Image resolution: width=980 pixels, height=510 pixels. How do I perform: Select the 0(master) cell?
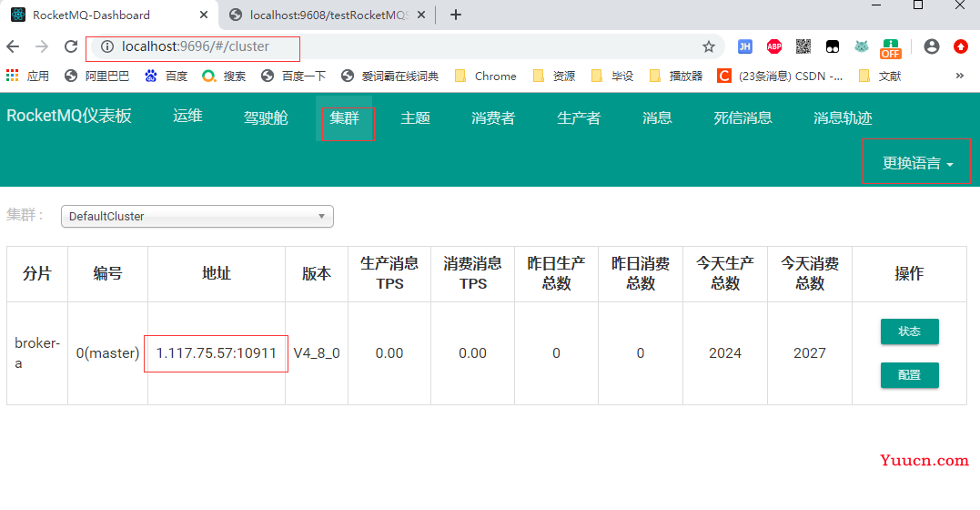[107, 353]
